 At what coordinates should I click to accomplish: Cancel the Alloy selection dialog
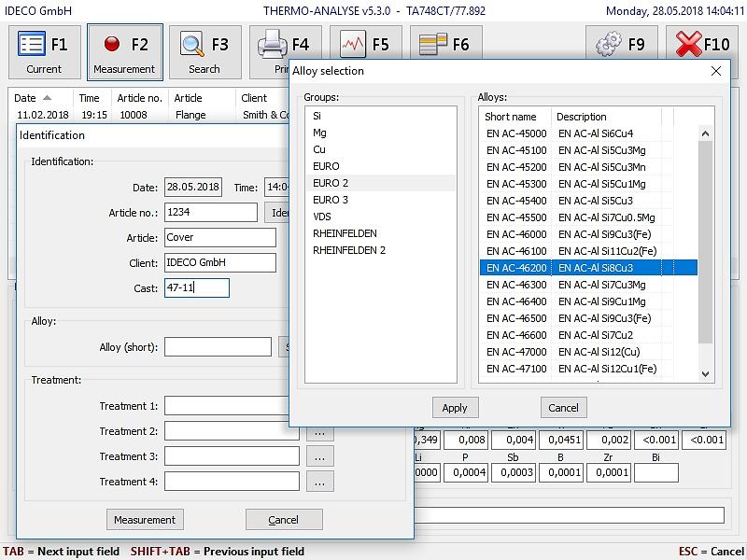(563, 408)
